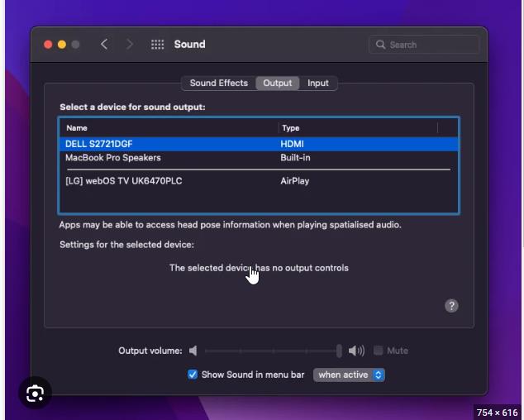The height and width of the screenshot is (420, 524).
Task: Adjust the Output volume slider
Action: pyautogui.click(x=273, y=351)
